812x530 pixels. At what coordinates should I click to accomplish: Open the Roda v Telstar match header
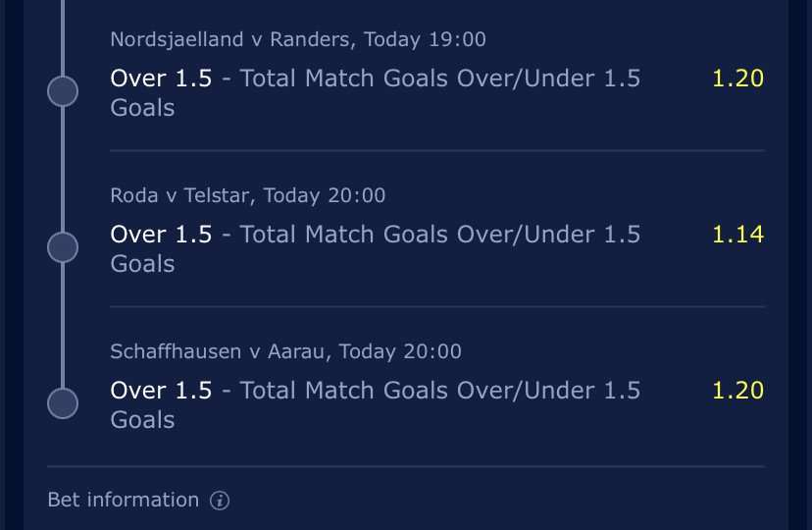(x=247, y=195)
